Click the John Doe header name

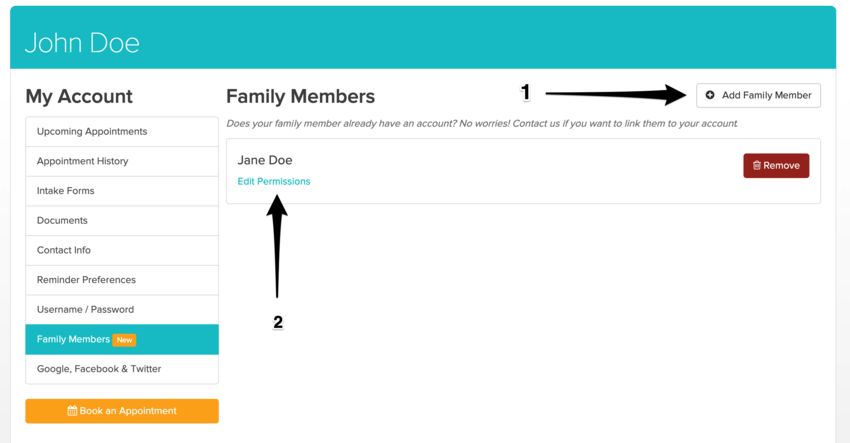click(82, 43)
